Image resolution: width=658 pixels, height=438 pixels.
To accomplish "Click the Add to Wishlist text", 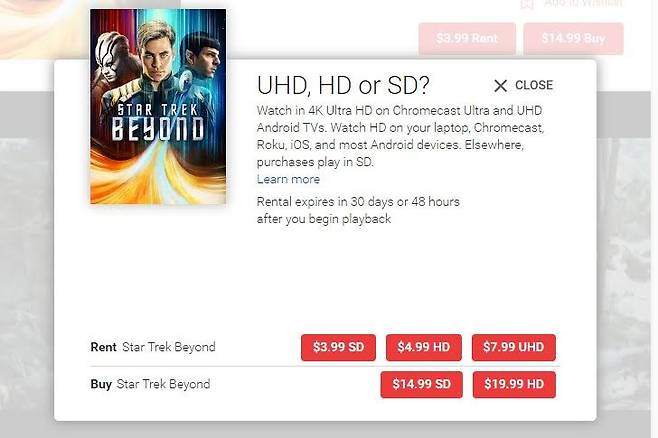I will [583, 4].
